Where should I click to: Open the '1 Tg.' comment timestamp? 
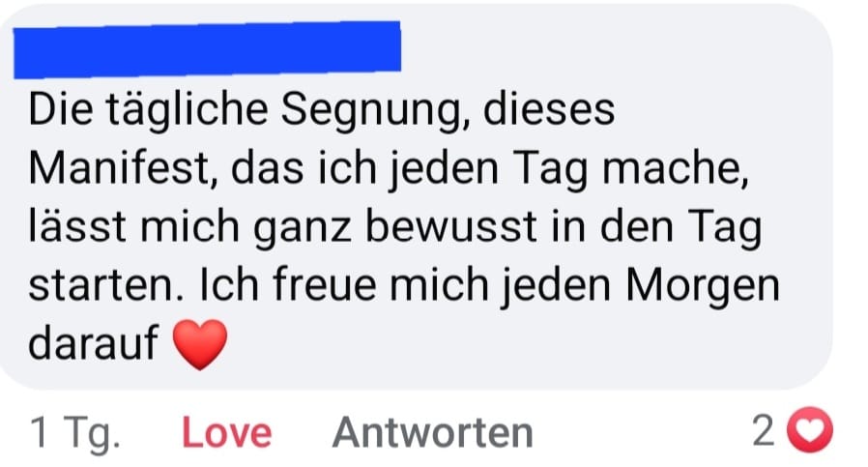pyautogui.click(x=75, y=434)
